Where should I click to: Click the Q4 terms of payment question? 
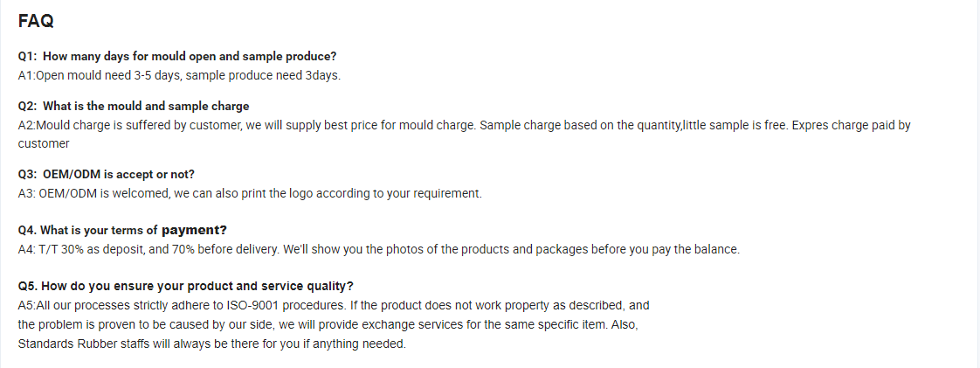click(x=122, y=230)
